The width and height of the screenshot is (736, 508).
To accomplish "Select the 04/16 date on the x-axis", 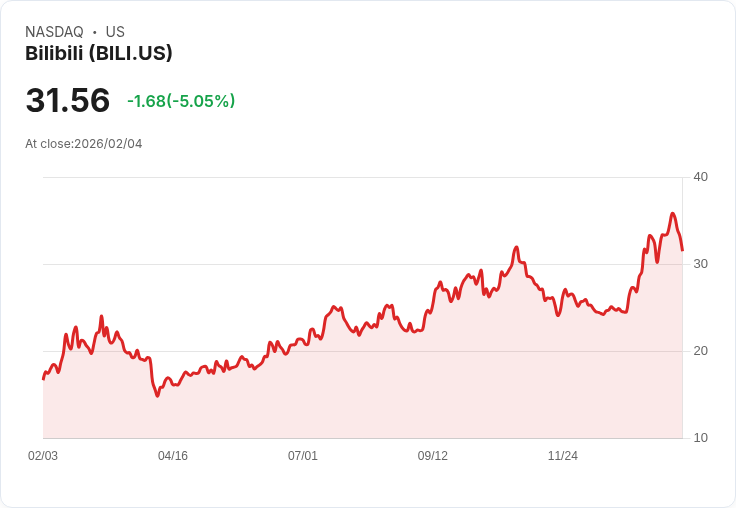I will tap(173, 456).
